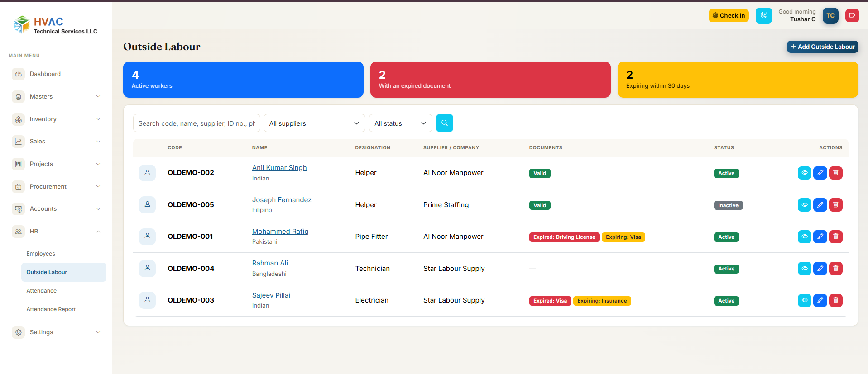
Task: Delete the OLDEMO-002 worker entry
Action: pos(836,173)
